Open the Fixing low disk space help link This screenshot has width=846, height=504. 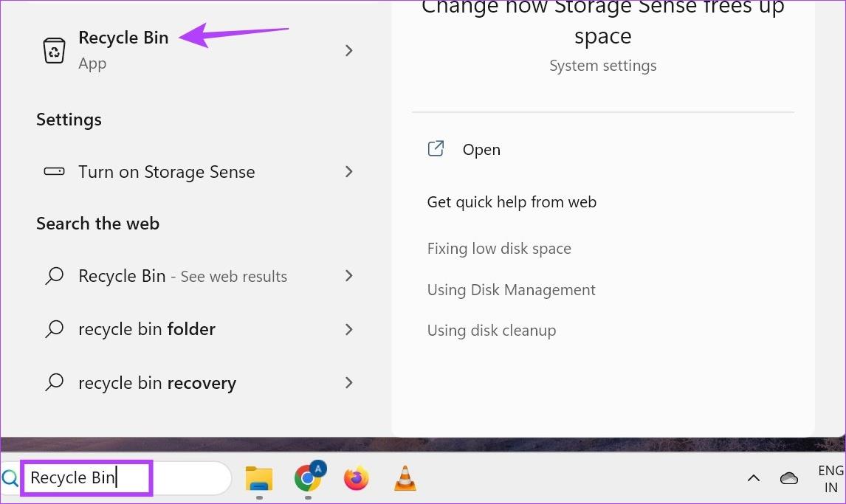tap(499, 249)
